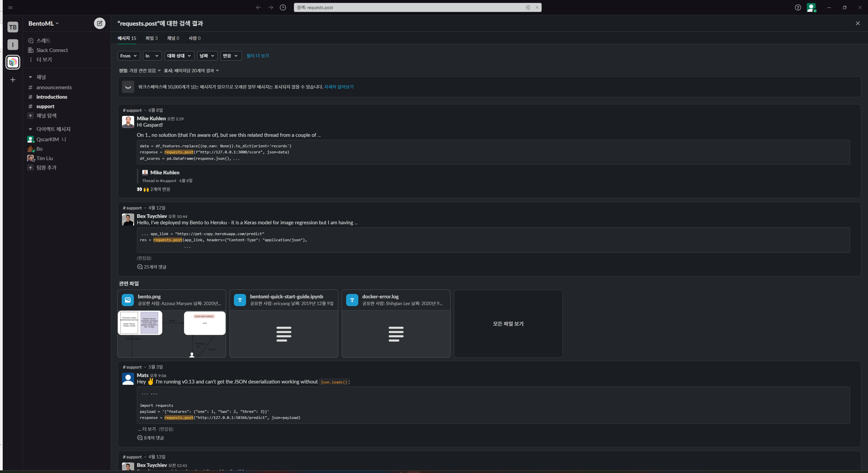Switch to the 채널 0 tab
The width and height of the screenshot is (868, 473).
point(173,38)
